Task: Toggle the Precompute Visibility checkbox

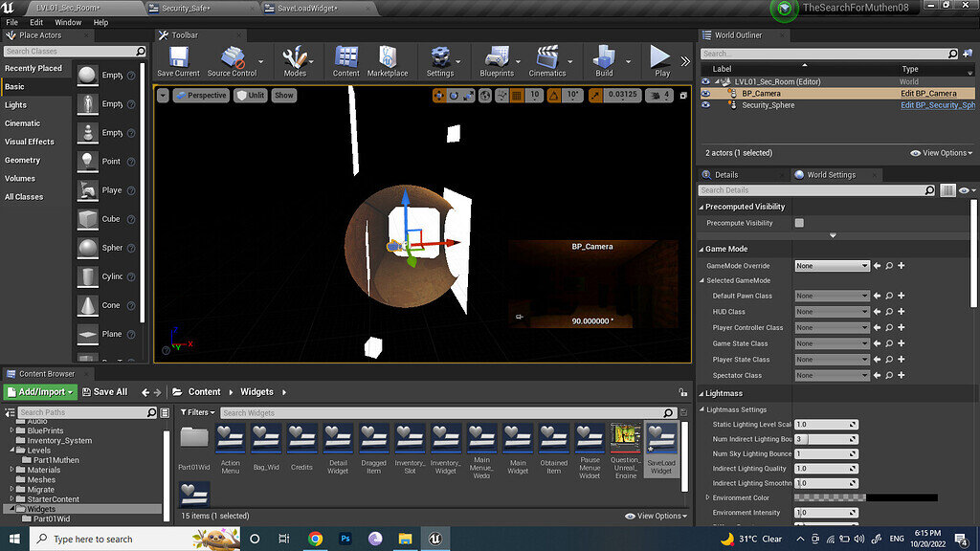Action: click(x=799, y=223)
